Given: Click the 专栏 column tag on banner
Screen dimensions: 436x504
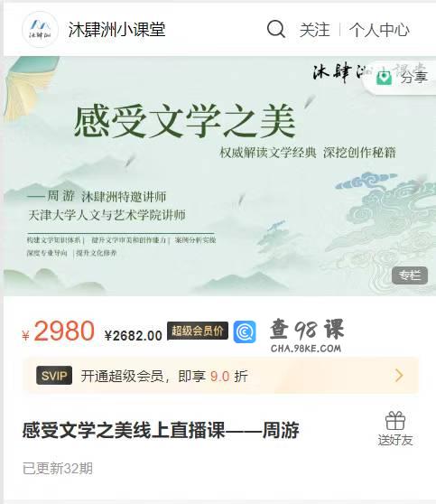Looking at the screenshot, I should point(410,275).
